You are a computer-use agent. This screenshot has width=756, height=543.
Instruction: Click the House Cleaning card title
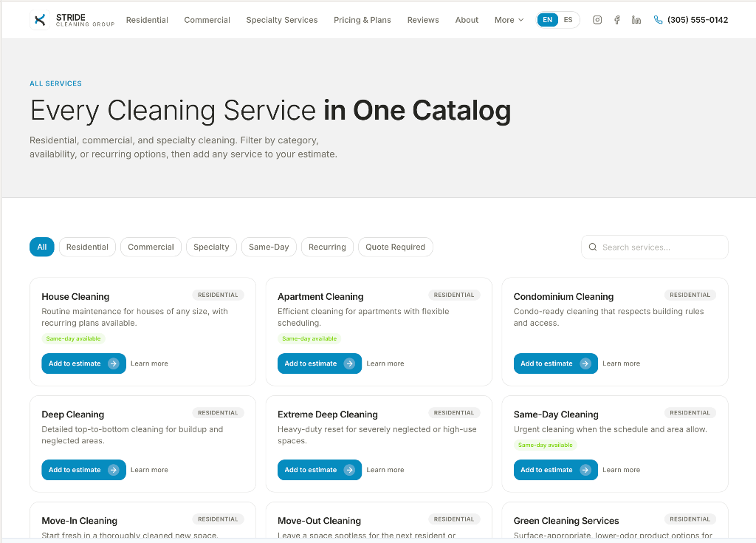75,296
